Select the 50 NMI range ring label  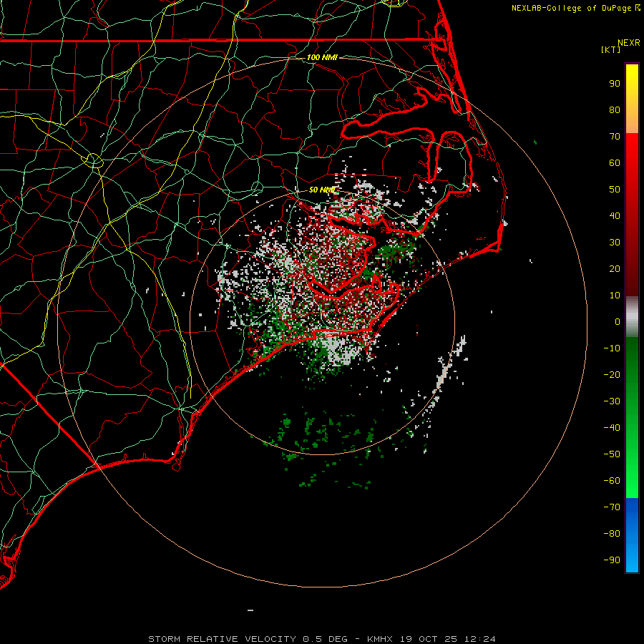point(323,190)
